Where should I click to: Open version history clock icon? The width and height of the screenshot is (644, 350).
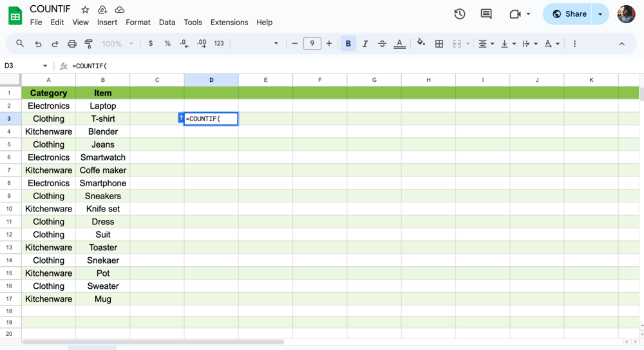[x=460, y=14]
